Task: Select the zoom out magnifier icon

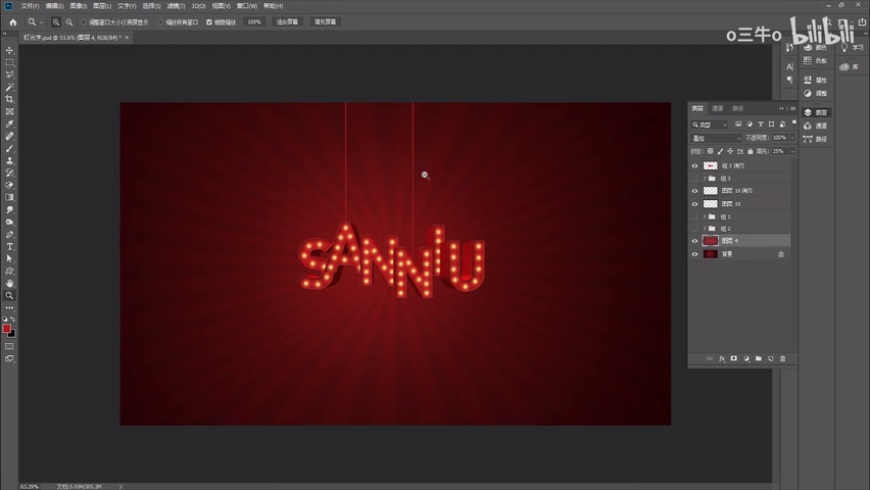Action: click(69, 21)
